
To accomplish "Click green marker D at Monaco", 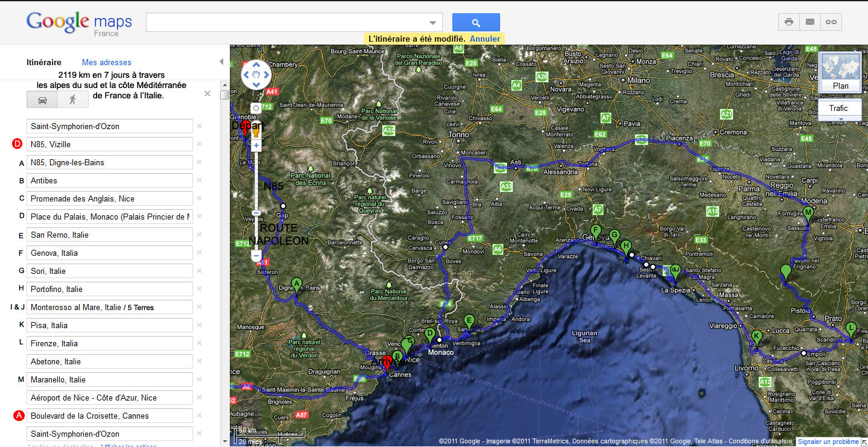I will [x=429, y=335].
